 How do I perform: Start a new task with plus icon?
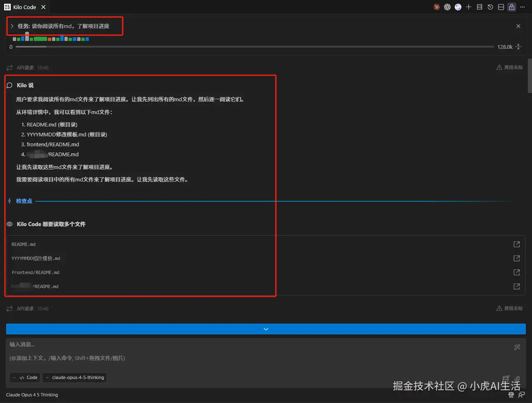click(x=468, y=7)
